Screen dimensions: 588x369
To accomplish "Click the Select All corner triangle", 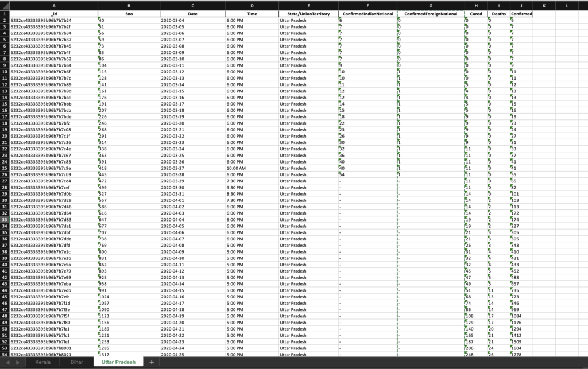I will click(5, 6).
